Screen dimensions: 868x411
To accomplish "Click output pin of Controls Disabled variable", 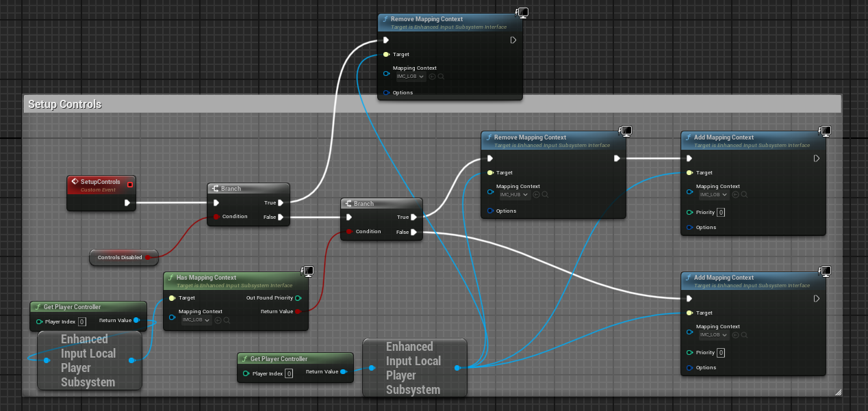I will click(147, 258).
